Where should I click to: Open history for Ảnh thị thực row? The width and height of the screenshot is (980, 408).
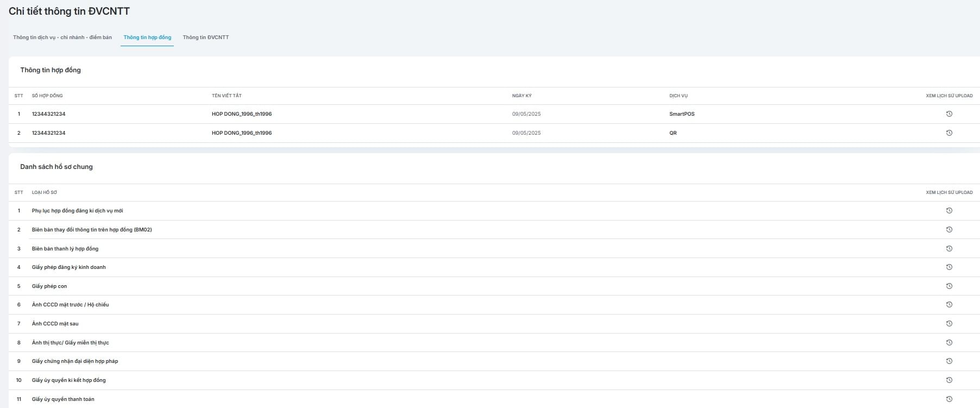click(949, 343)
